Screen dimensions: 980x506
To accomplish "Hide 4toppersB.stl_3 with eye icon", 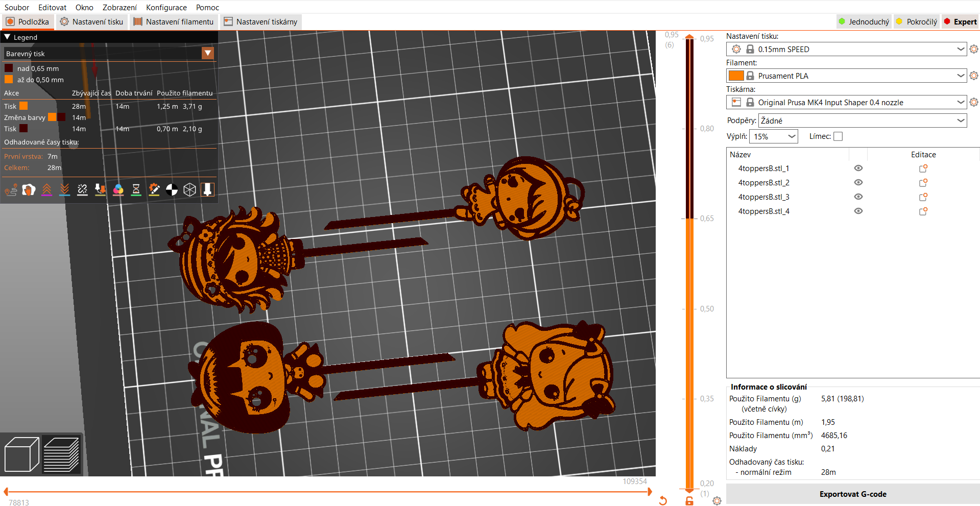I will click(x=858, y=197).
